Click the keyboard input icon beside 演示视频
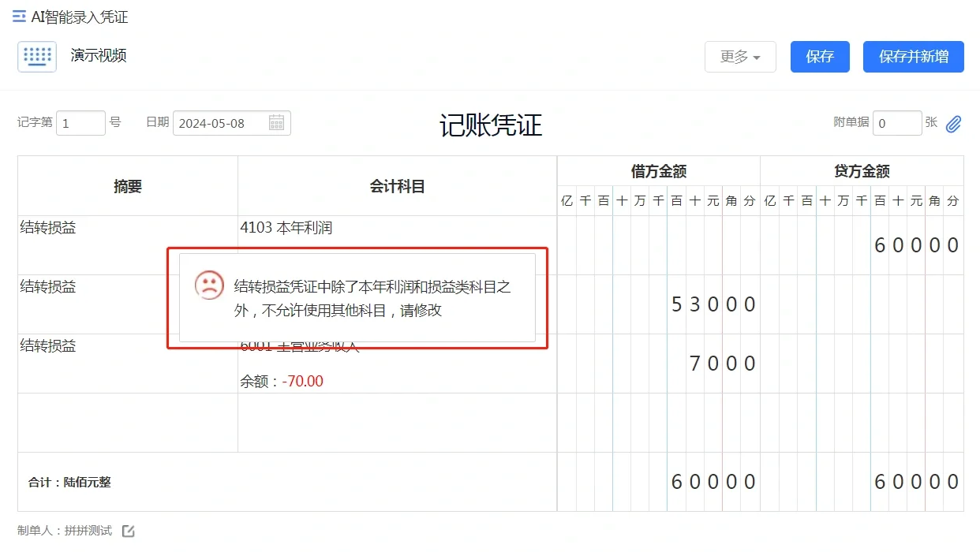This screenshot has width=980, height=552. point(36,56)
